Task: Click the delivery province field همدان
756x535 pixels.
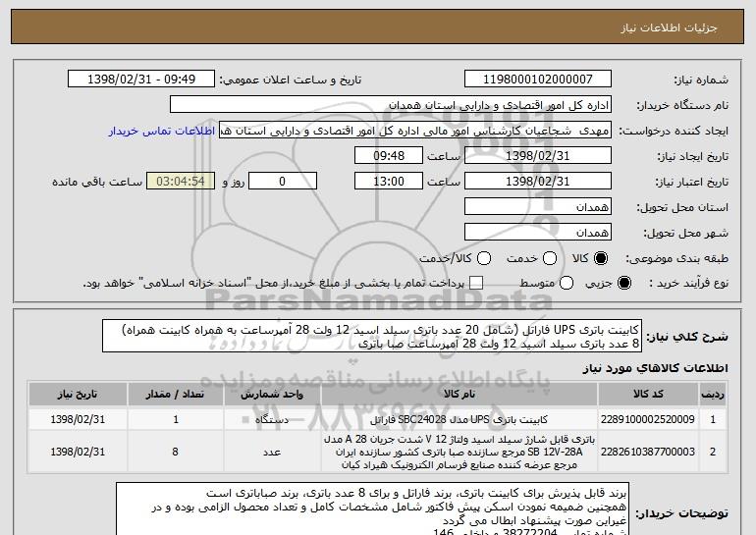Action: [538, 207]
